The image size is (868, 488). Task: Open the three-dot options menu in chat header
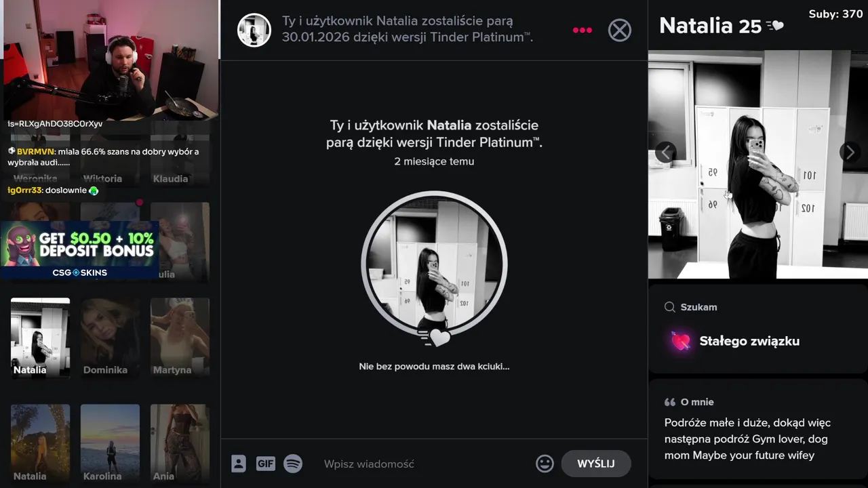tap(583, 30)
